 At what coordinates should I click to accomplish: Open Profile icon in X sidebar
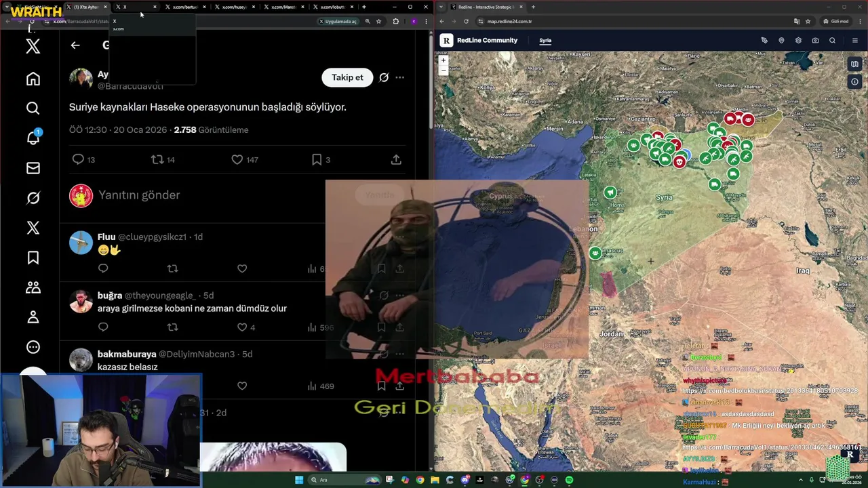(33, 317)
